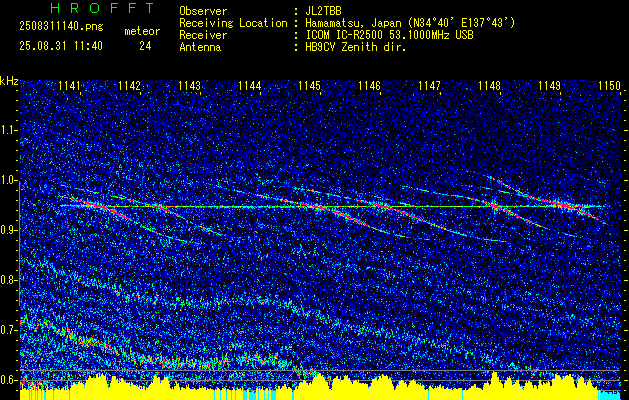Click the bright red echo near 1149
The image size is (629, 400).
pyautogui.click(x=566, y=206)
